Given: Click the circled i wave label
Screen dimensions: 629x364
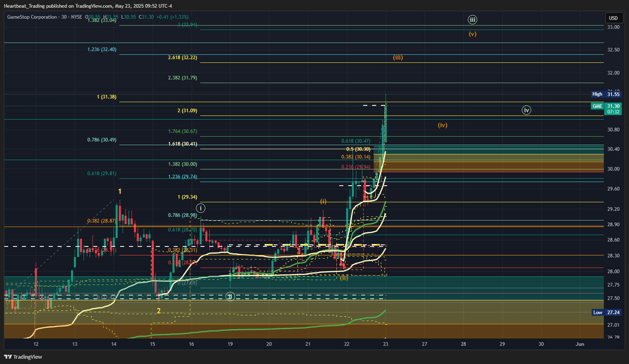Looking at the screenshot, I should (x=200, y=208).
